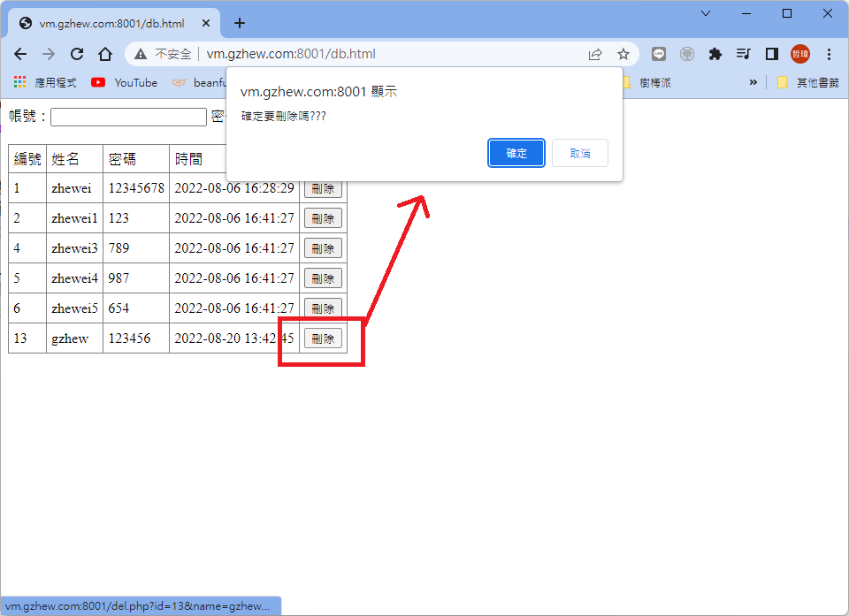Click the browser back arrow
The height and width of the screenshot is (616, 849).
(x=20, y=54)
